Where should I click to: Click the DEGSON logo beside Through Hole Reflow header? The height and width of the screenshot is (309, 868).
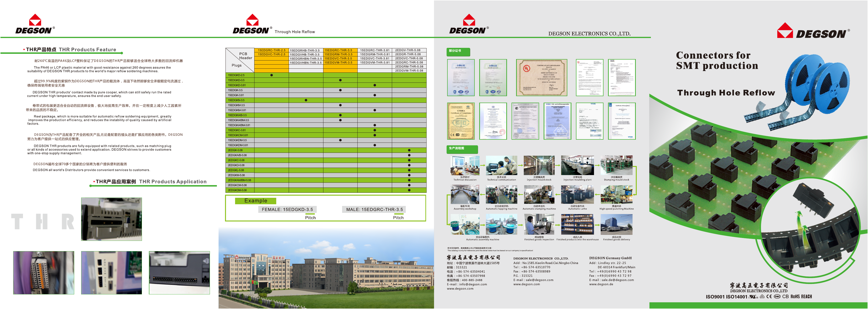[252, 24]
